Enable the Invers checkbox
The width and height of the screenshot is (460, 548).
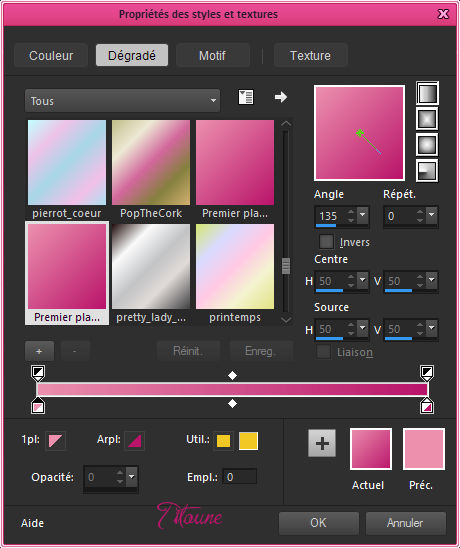pos(326,241)
